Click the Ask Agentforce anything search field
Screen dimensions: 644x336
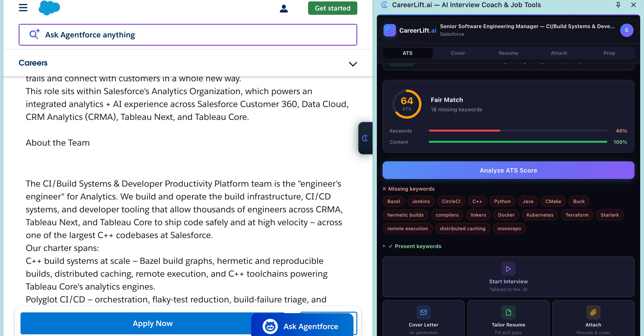188,35
